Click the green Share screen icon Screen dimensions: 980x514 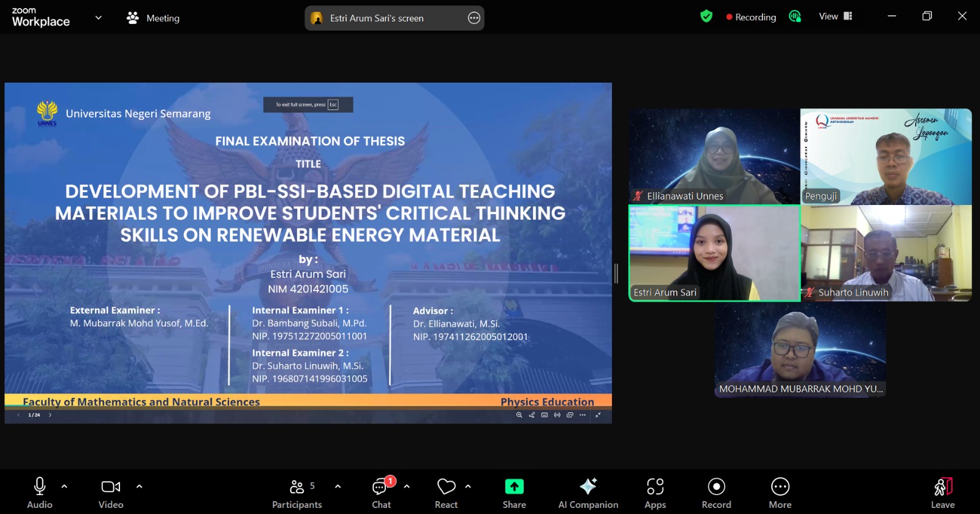(514, 486)
